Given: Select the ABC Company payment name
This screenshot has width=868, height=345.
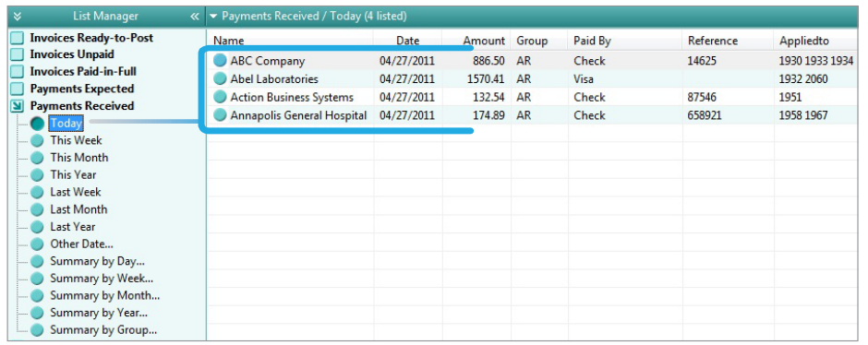Looking at the screenshot, I should pos(268,61).
